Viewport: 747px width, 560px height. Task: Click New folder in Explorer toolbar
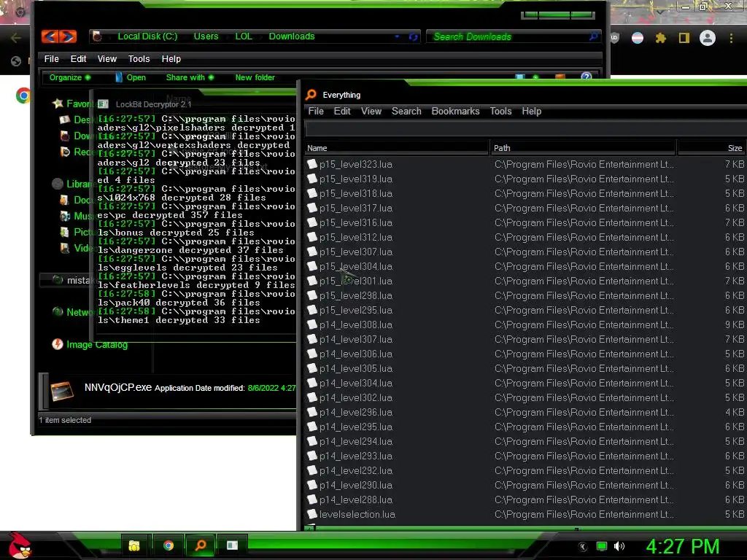pyautogui.click(x=255, y=77)
